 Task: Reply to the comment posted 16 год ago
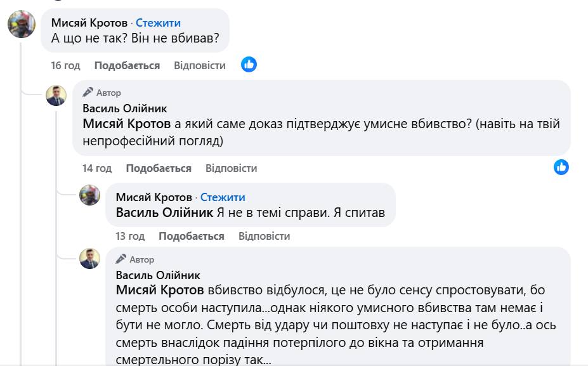coord(199,65)
